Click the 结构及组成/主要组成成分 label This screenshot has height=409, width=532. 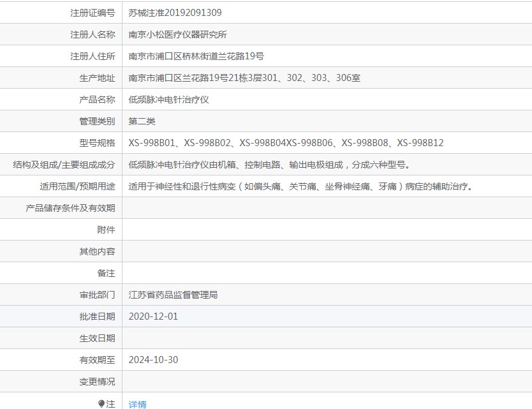click(64, 165)
